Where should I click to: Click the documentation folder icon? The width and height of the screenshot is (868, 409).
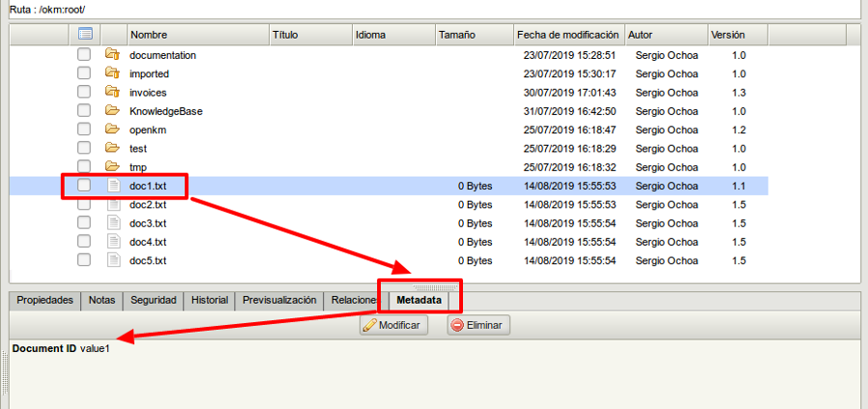112,55
